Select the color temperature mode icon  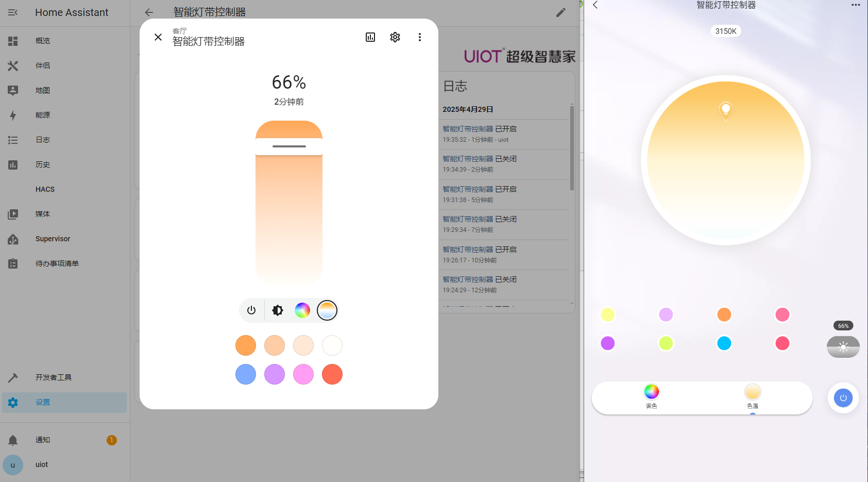(327, 310)
